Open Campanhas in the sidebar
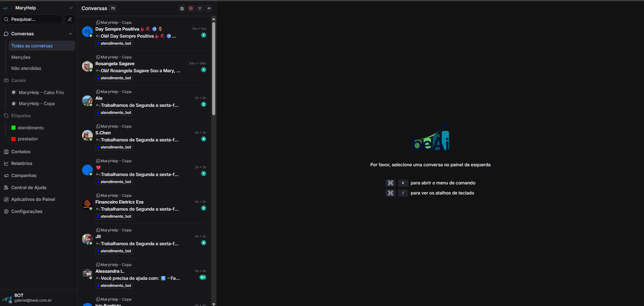 24,176
